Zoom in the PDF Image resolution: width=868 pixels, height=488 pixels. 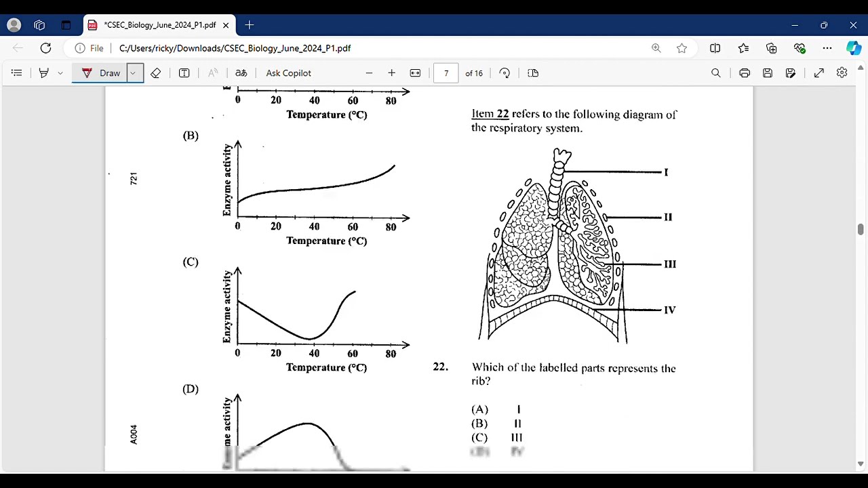click(x=391, y=73)
